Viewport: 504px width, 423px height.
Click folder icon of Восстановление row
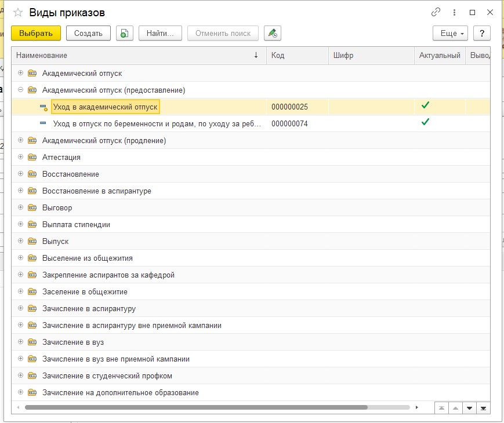(x=32, y=174)
